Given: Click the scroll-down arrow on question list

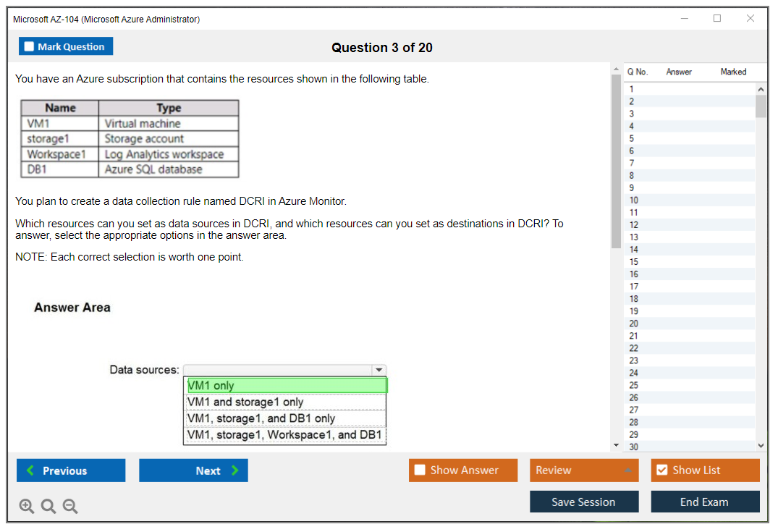Looking at the screenshot, I should [x=761, y=445].
